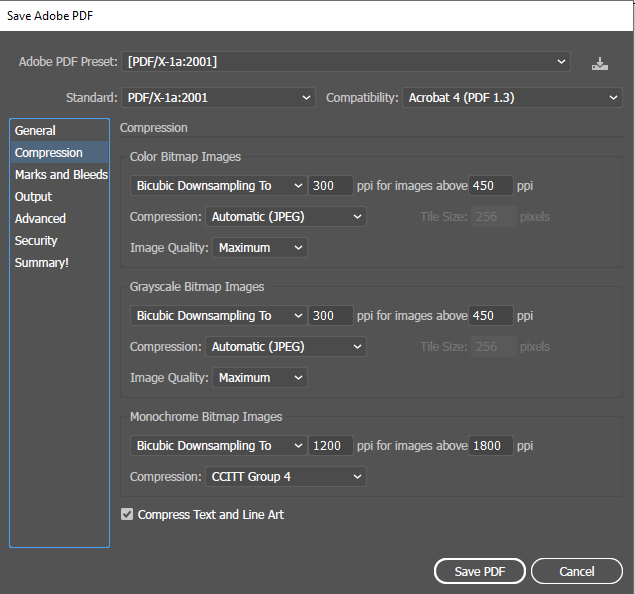Screen dimensions: 635x594
Task: Open the Compatibility Acrobat 4 dropdown
Action: [x=512, y=98]
